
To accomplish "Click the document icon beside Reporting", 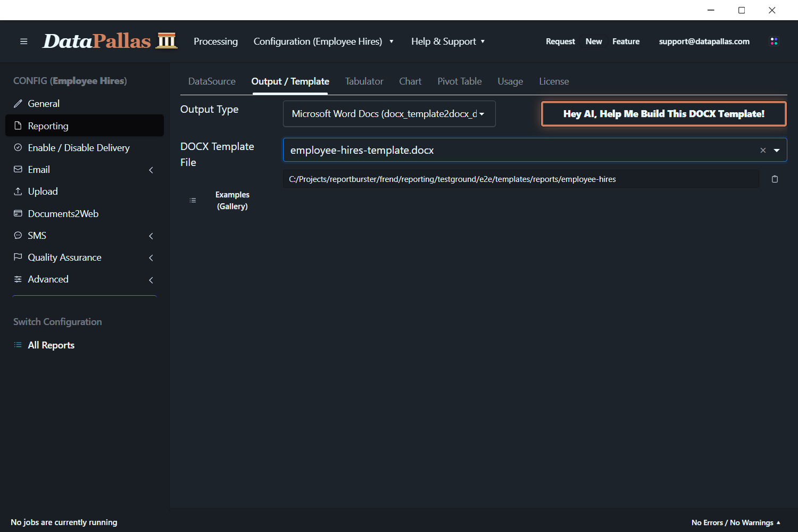I will click(x=18, y=126).
